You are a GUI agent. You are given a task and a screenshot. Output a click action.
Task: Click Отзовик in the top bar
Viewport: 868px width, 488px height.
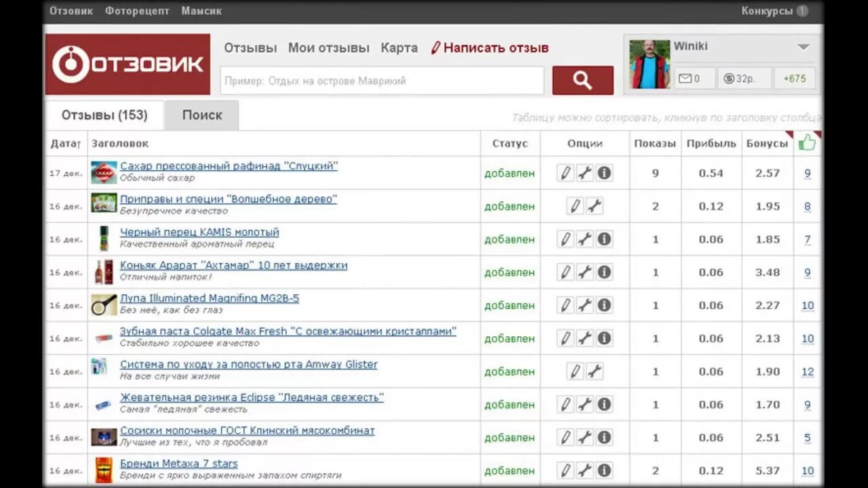(71, 11)
